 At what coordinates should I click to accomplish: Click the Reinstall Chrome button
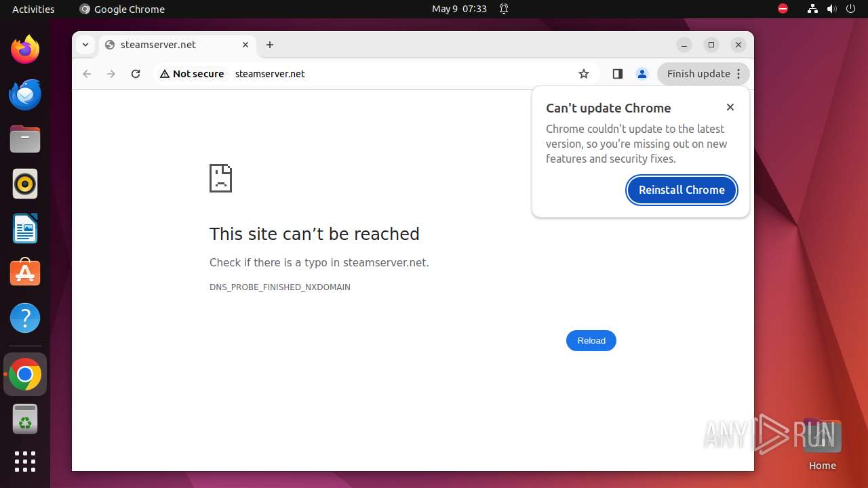[682, 190]
